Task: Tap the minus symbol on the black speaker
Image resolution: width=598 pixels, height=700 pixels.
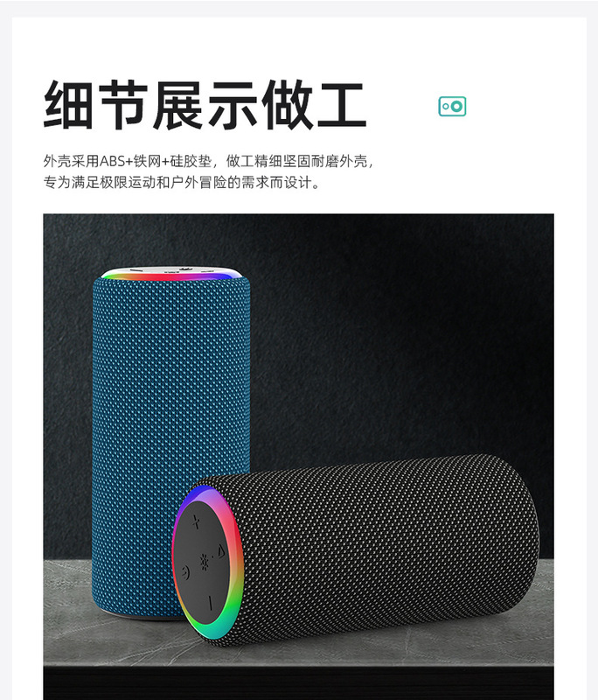Action: coord(211,603)
